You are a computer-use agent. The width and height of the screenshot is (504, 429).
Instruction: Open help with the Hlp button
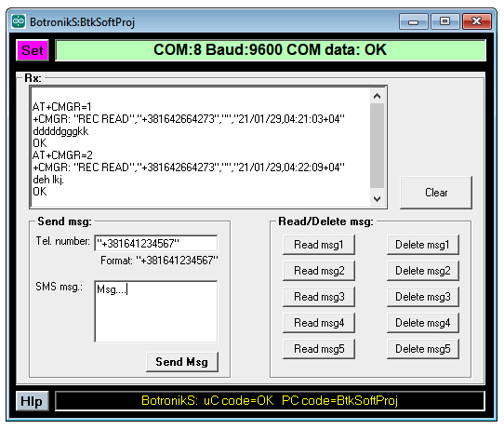(33, 401)
